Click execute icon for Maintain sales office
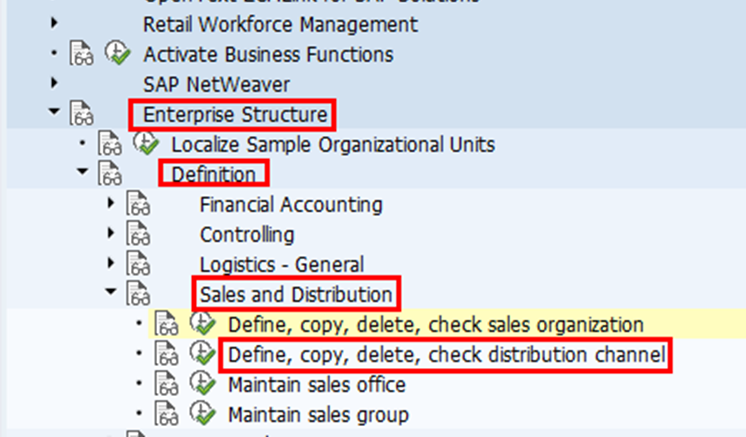The image size is (746, 437). point(202,384)
